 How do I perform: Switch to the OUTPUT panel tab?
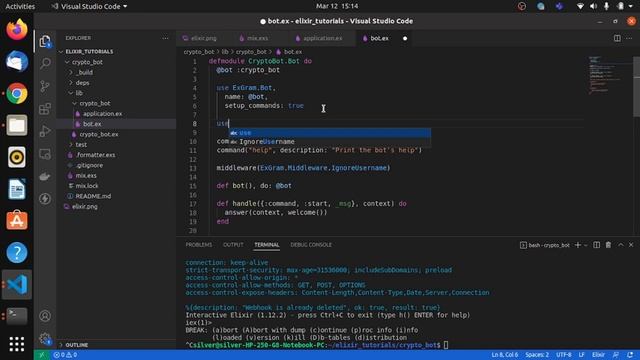tap(233, 245)
